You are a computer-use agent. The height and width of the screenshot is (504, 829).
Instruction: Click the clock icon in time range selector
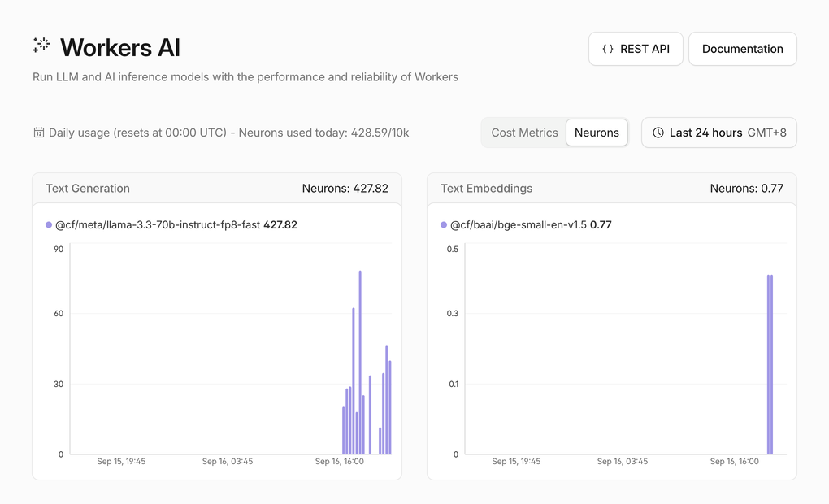(x=658, y=133)
